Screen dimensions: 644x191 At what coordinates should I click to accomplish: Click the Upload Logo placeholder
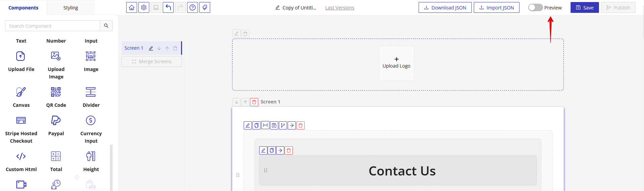396,63
